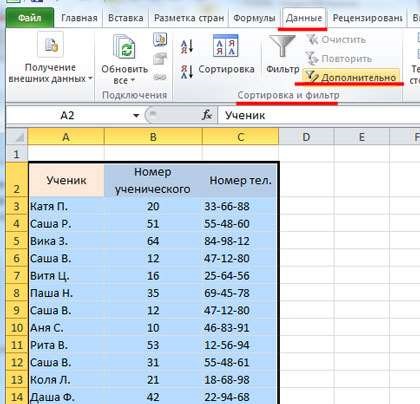Click phone number 46-83-91
Image resolution: width=420 pixels, height=404 pixels.
tap(240, 328)
